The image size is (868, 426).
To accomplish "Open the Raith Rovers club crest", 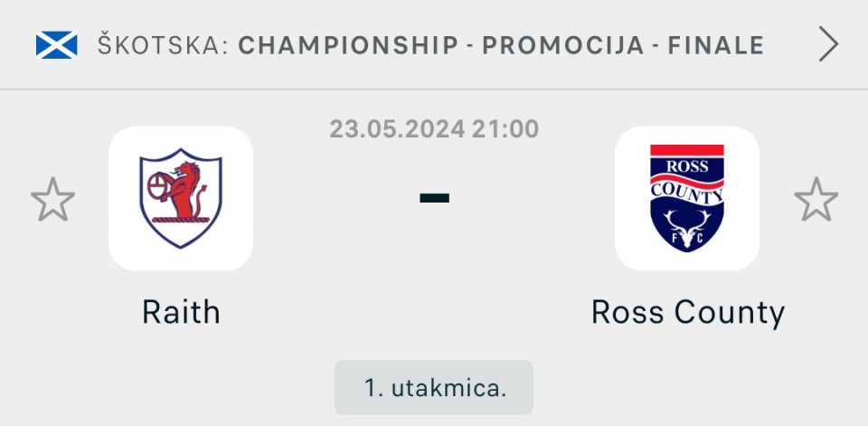I will coord(181,198).
